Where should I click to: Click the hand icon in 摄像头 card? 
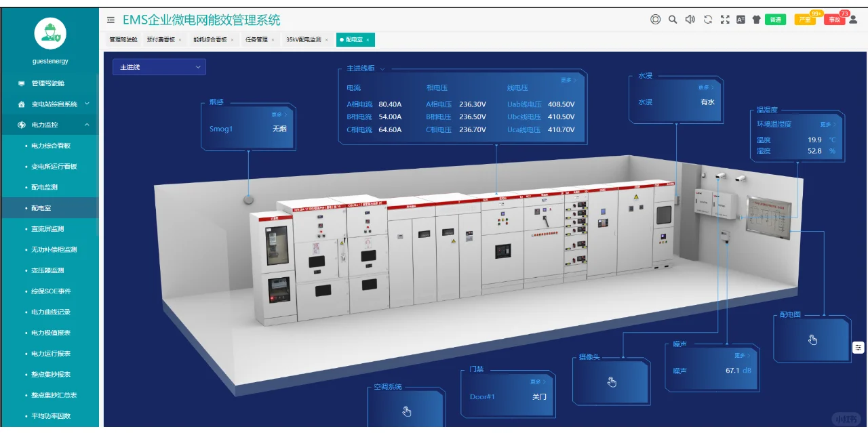612,382
